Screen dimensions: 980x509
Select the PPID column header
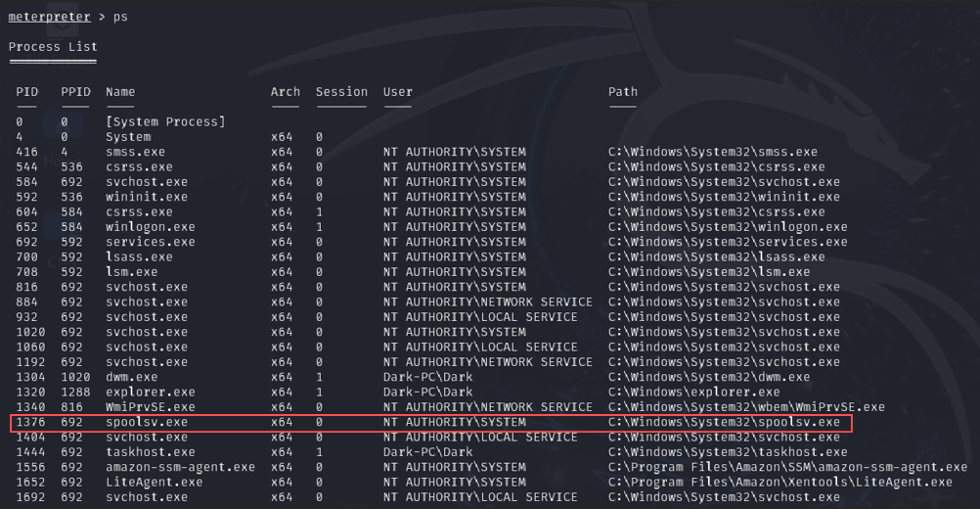pyautogui.click(x=75, y=92)
